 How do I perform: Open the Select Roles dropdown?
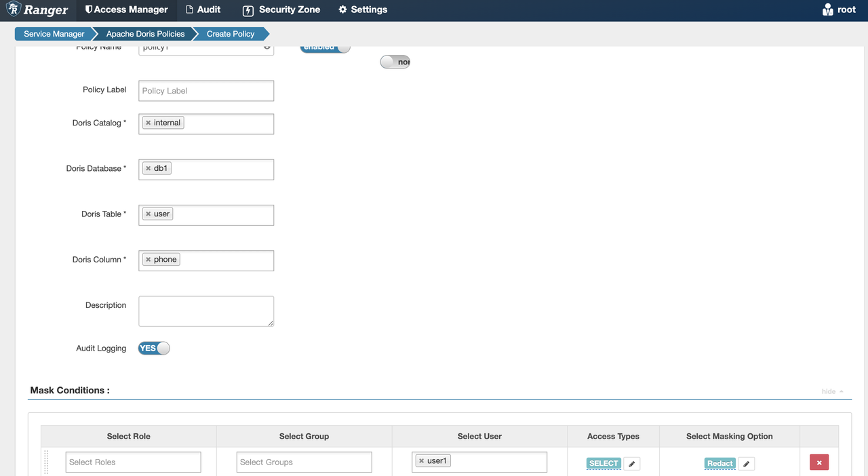(x=133, y=462)
